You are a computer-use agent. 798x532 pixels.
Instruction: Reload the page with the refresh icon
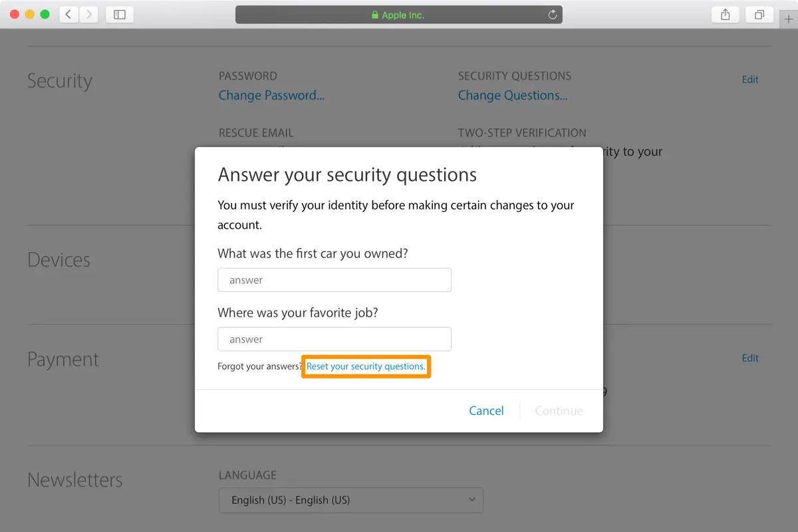point(552,15)
